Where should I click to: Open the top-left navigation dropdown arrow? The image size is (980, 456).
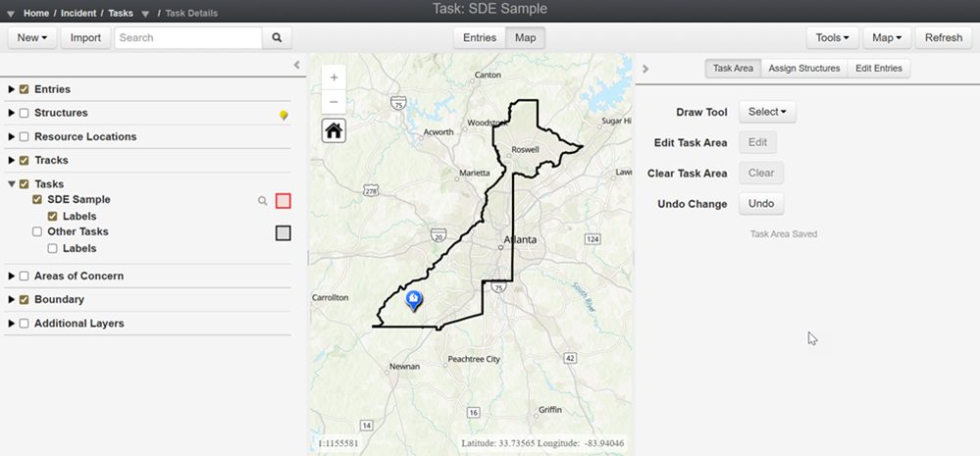11,13
